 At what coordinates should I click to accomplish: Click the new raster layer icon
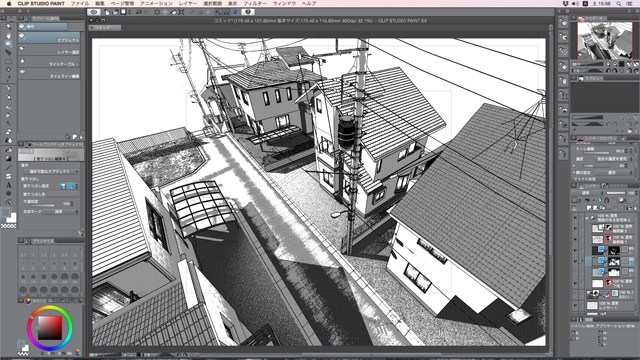[x=589, y=207]
